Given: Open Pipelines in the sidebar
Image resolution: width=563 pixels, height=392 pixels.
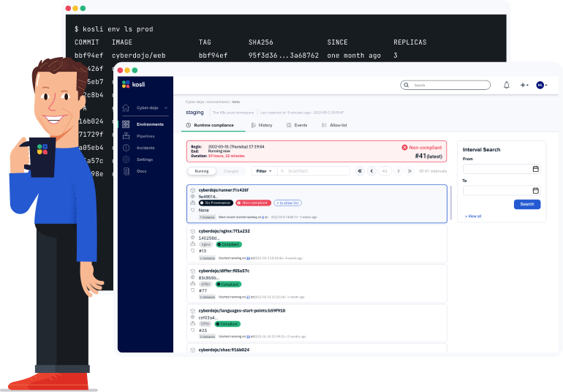Looking at the screenshot, I should [146, 136].
